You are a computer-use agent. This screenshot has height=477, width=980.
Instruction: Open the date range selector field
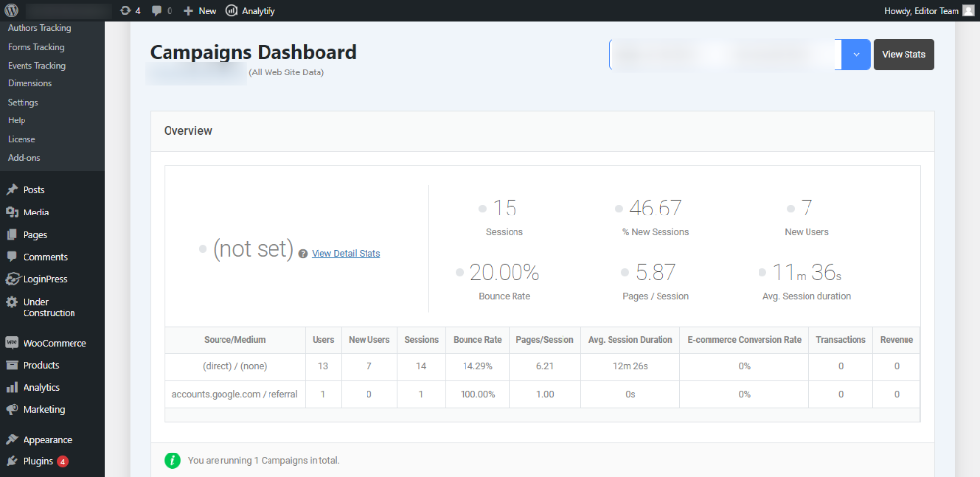[724, 55]
